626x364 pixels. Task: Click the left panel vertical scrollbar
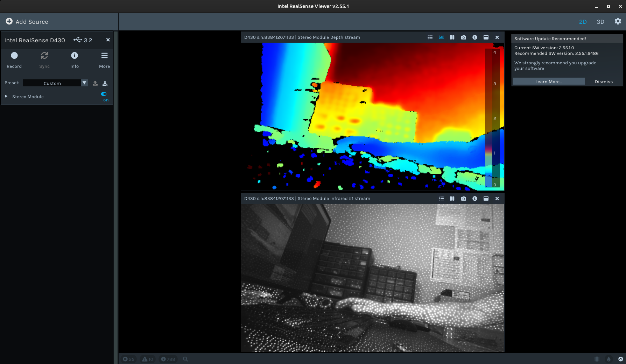pos(116,198)
